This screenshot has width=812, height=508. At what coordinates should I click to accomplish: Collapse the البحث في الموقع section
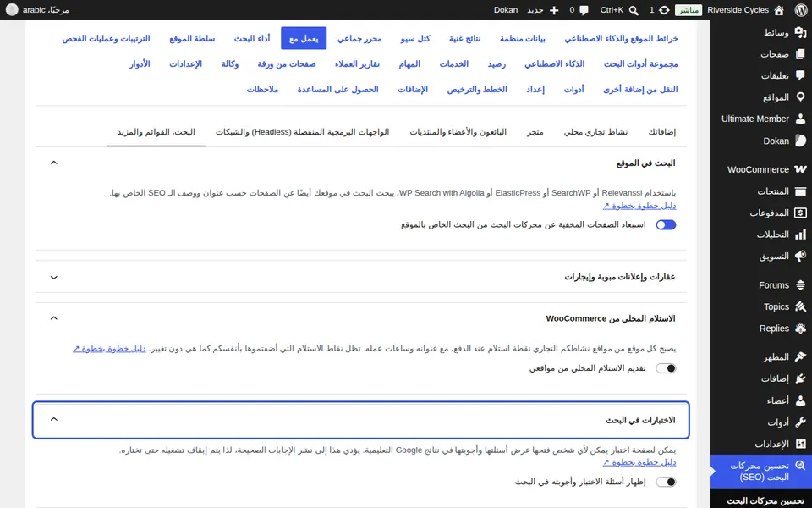[x=54, y=163]
